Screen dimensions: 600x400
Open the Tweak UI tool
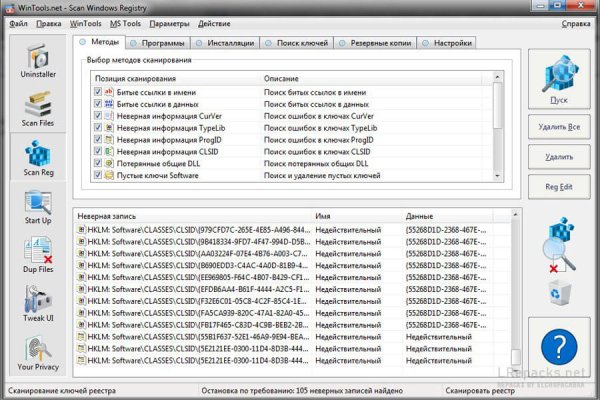38,304
